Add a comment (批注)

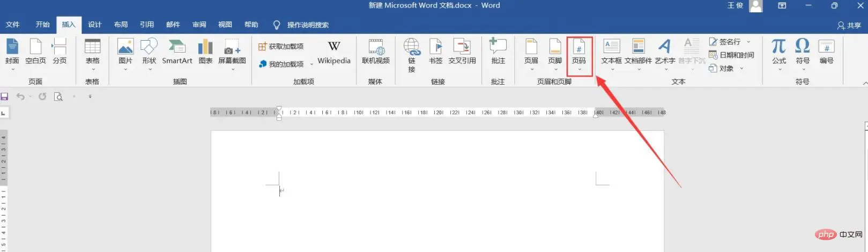(x=498, y=53)
